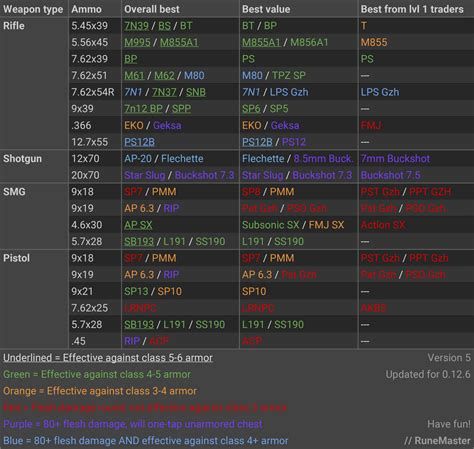Viewport: 474px width, 449px height.
Task: Click the green 'SP13' round
Action: click(x=136, y=291)
